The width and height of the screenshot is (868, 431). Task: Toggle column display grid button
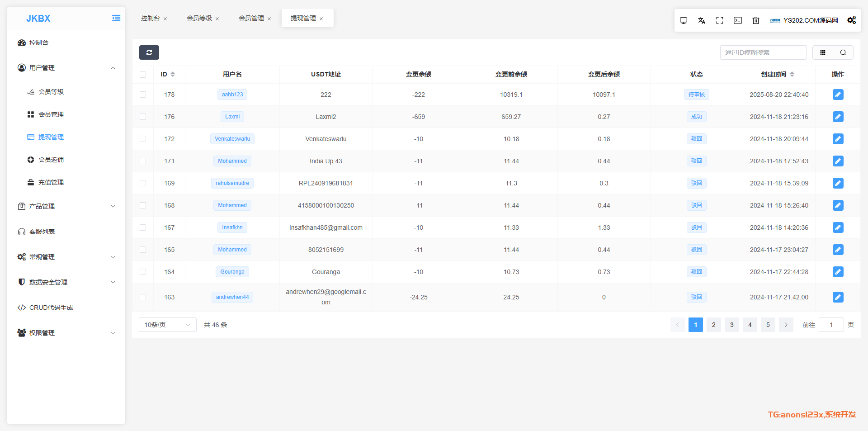(x=822, y=52)
